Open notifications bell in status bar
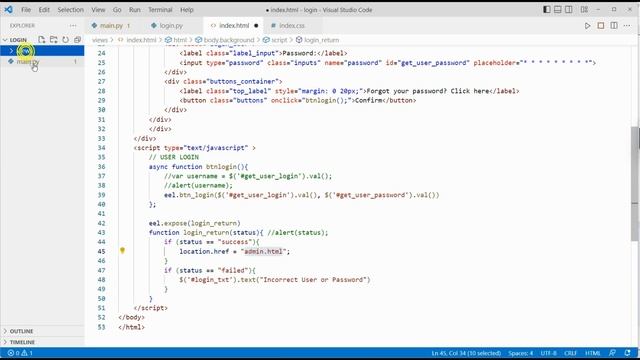 pyautogui.click(x=627, y=353)
